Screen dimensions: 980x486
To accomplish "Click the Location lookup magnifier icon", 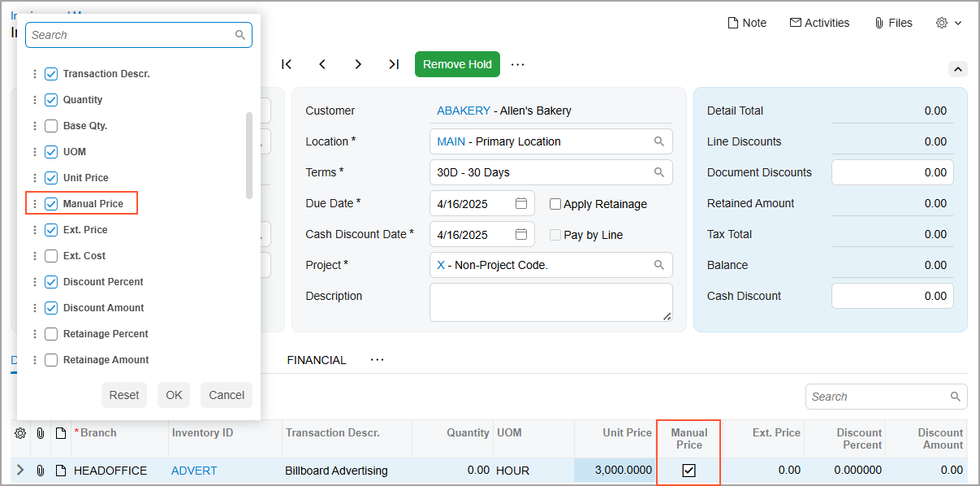I will [x=659, y=141].
